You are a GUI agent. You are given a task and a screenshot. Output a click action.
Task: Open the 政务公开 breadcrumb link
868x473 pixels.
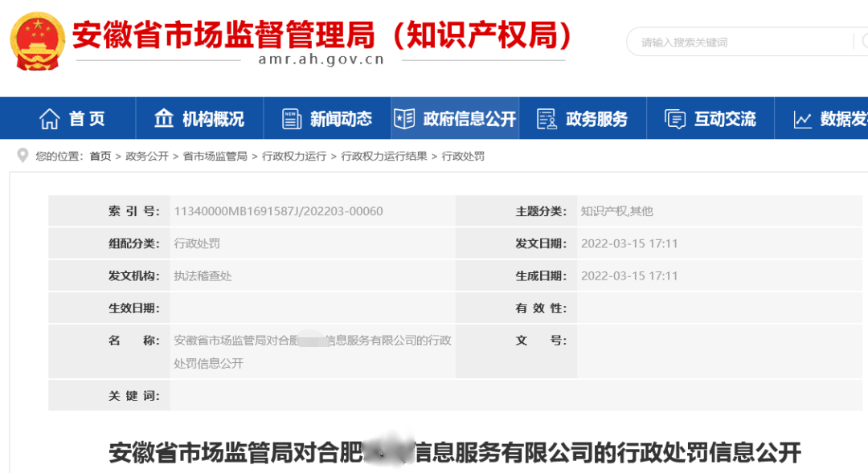point(147,157)
